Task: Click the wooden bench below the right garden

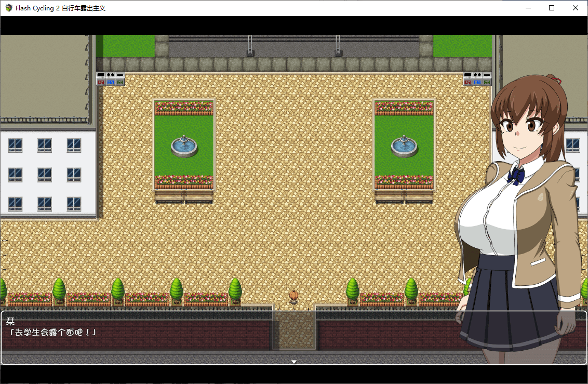Action: click(404, 196)
